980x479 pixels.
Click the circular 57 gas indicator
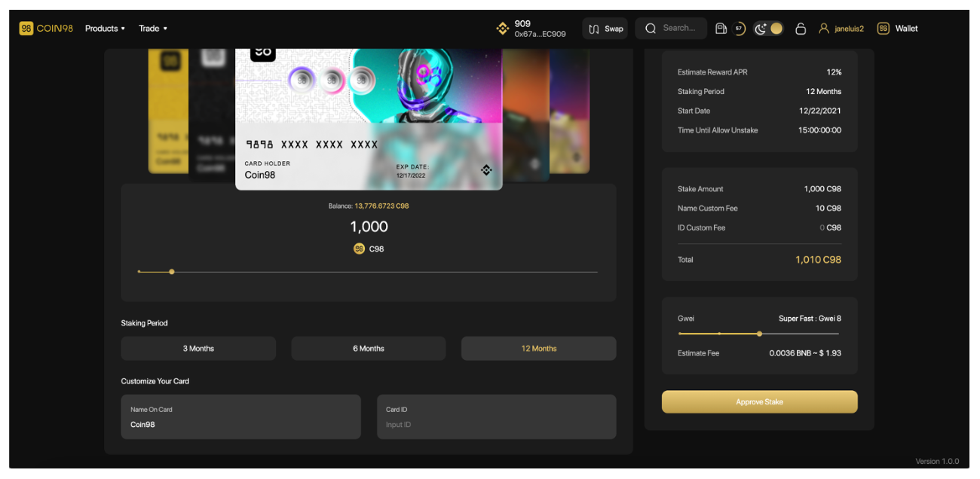pyautogui.click(x=739, y=29)
